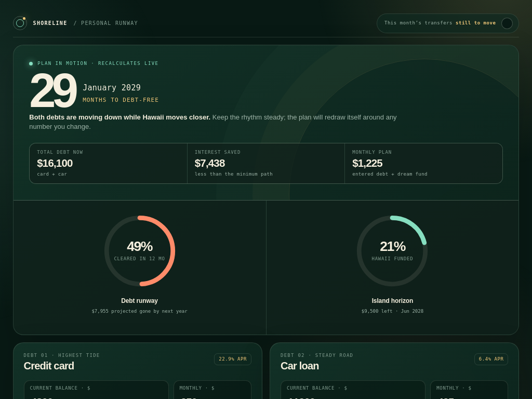Click the green live status dot
Screen dimensions: 532x399
point(31,63)
